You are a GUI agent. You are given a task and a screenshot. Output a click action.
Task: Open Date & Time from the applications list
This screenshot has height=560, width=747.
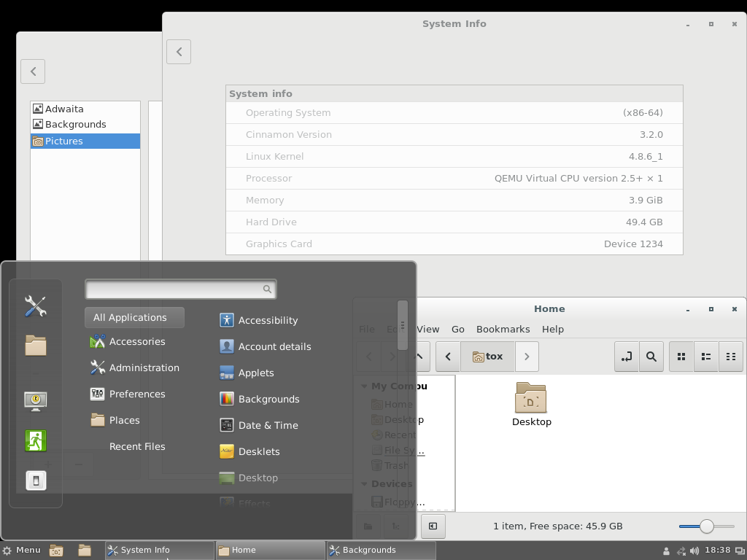(x=268, y=425)
